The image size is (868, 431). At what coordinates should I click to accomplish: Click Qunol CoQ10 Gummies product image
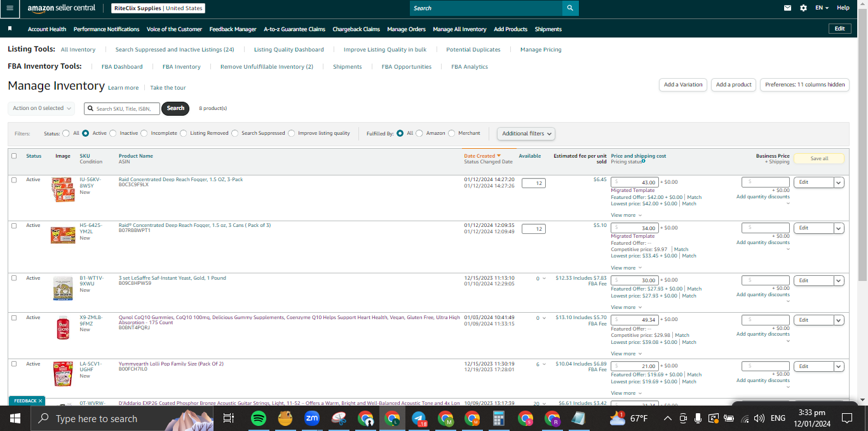[62, 327]
